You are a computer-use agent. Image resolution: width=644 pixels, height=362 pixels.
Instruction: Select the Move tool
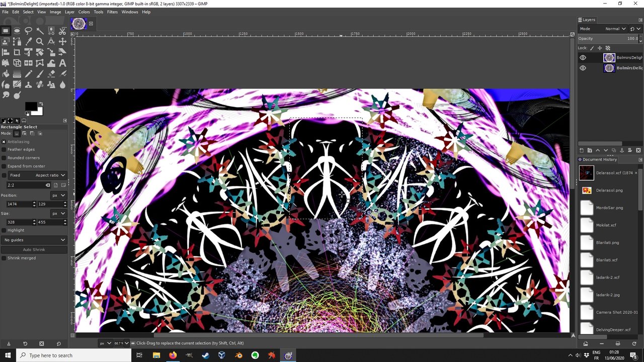pos(62,42)
